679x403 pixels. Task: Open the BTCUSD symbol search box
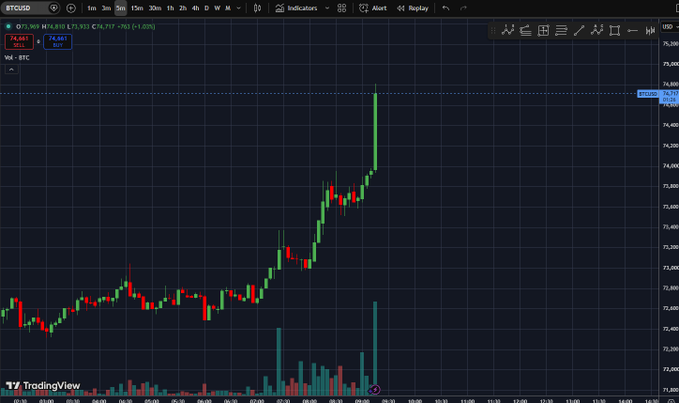pos(30,8)
